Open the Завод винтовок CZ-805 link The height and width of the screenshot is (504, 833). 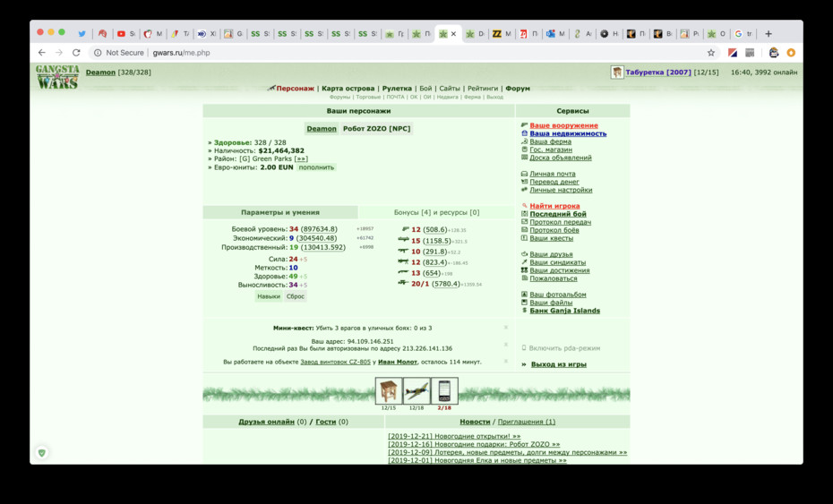point(335,362)
